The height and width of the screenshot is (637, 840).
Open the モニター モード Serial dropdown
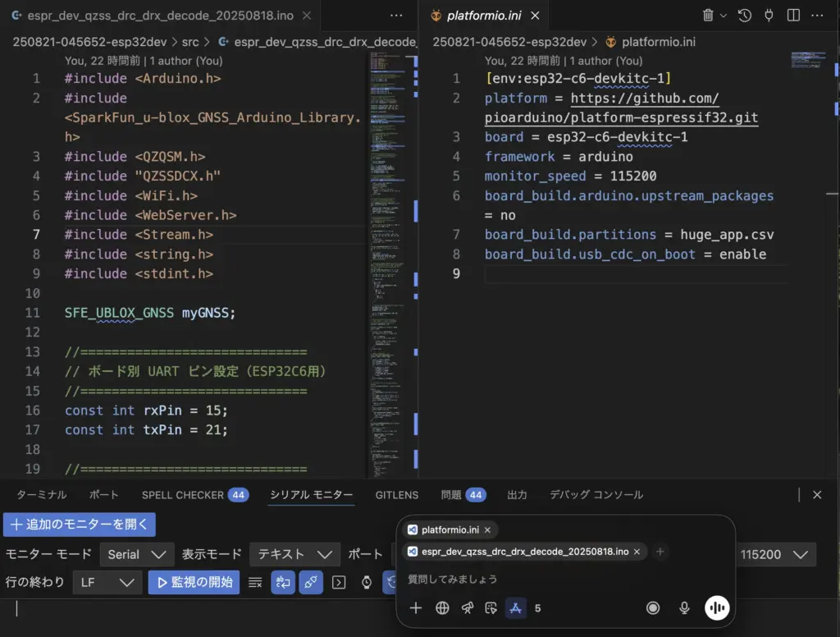[137, 554]
